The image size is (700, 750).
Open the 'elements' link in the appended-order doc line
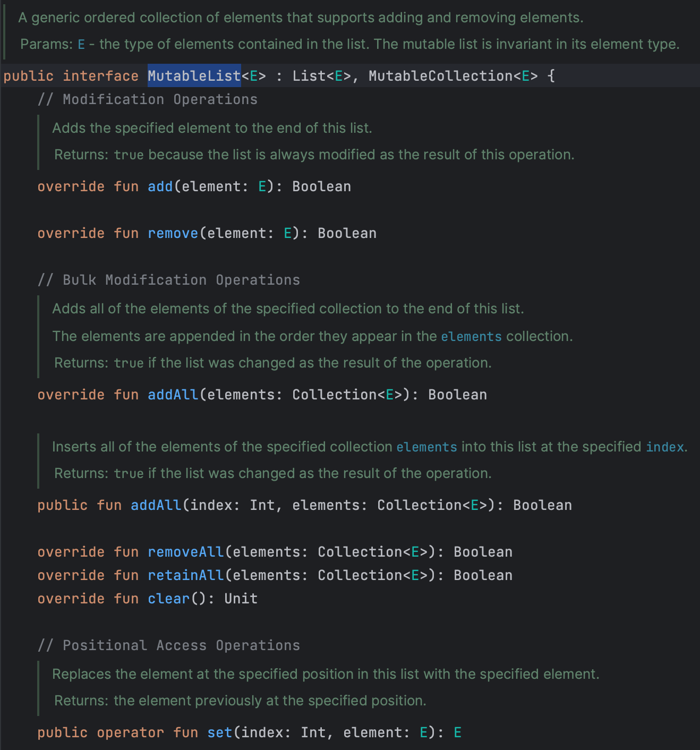[x=471, y=337]
